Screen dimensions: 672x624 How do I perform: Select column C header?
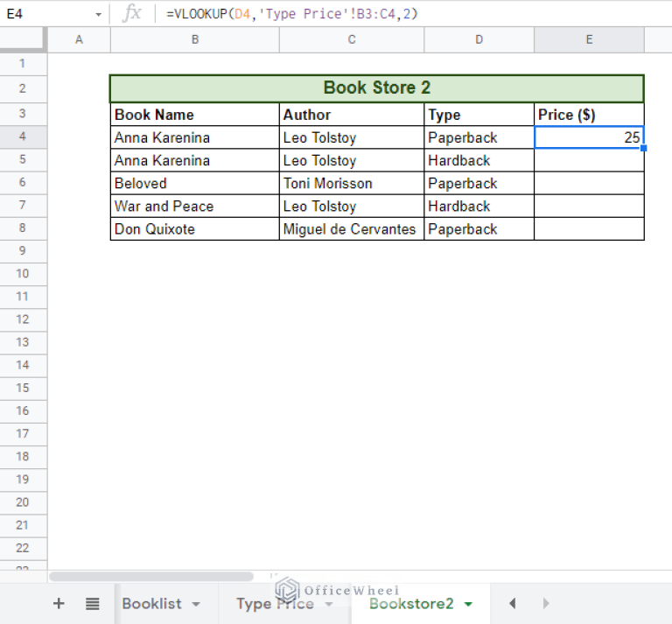click(x=352, y=40)
